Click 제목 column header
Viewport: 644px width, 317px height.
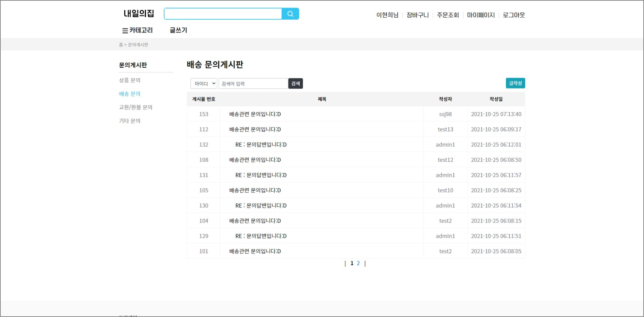[x=322, y=99]
